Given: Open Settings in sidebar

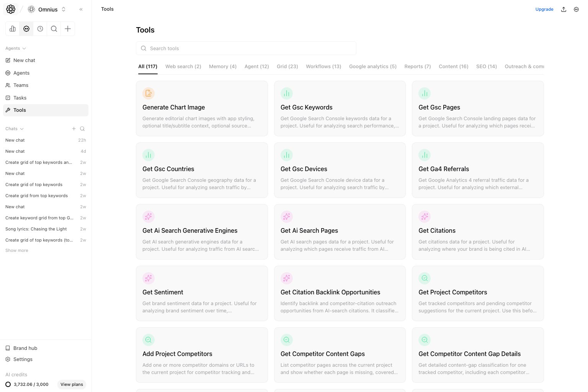Looking at the screenshot, I should pos(46,359).
